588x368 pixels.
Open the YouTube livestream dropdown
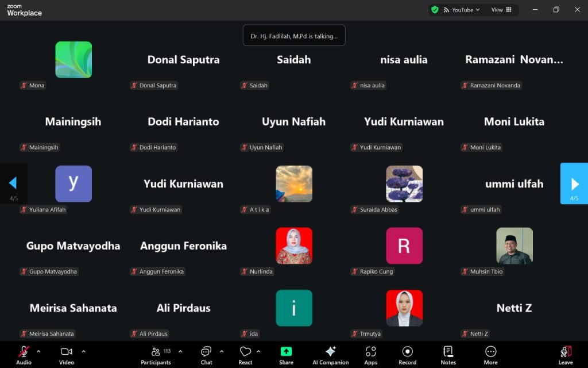coord(462,10)
